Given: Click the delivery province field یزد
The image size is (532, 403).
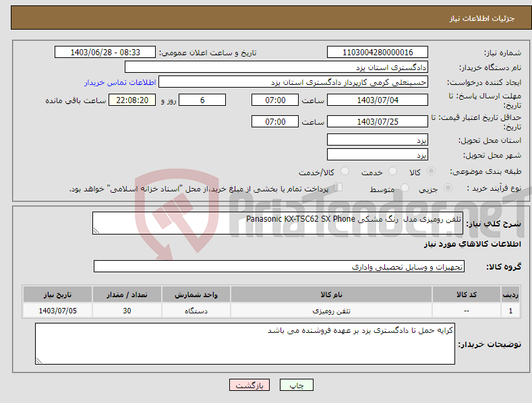Looking at the screenshot, I should tap(378, 139).
